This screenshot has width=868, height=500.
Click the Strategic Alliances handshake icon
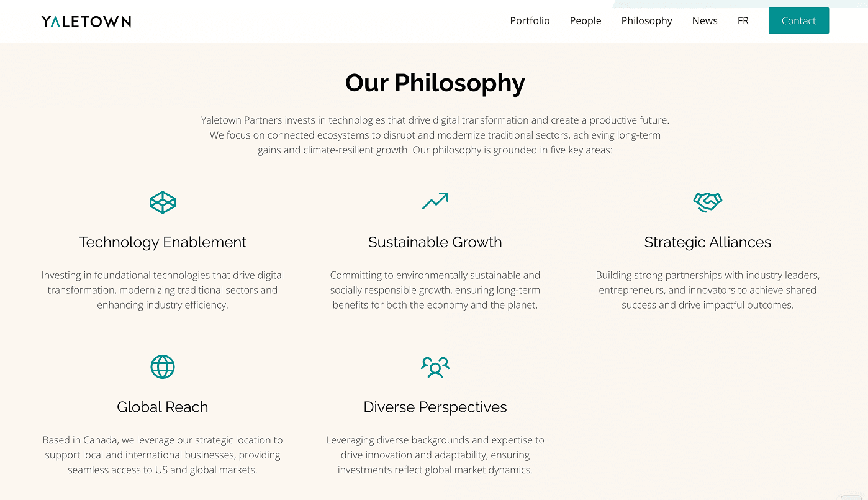pyautogui.click(x=708, y=202)
